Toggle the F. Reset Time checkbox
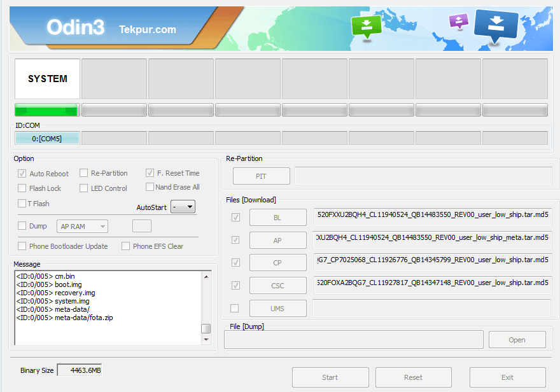 point(150,173)
